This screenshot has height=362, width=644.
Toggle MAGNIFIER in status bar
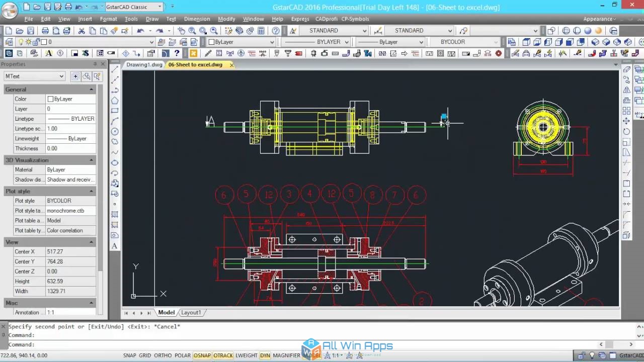(x=287, y=355)
